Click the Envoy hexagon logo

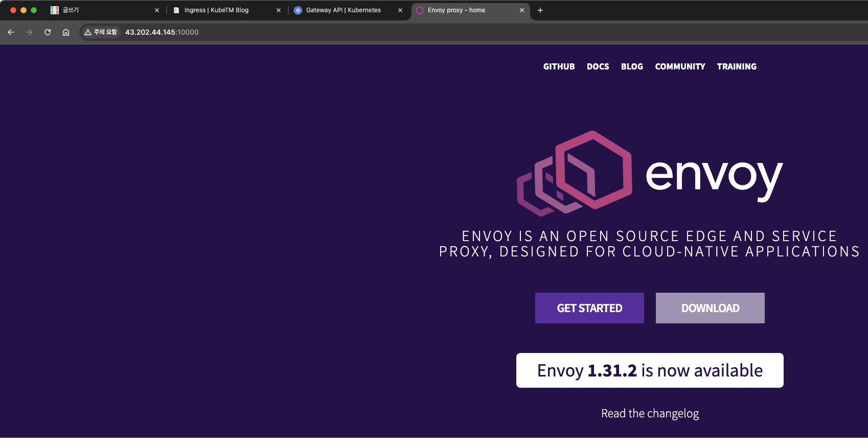click(x=575, y=173)
